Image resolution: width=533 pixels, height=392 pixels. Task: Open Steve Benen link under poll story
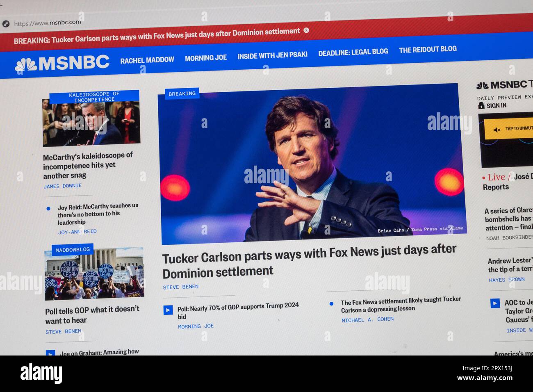63,331
